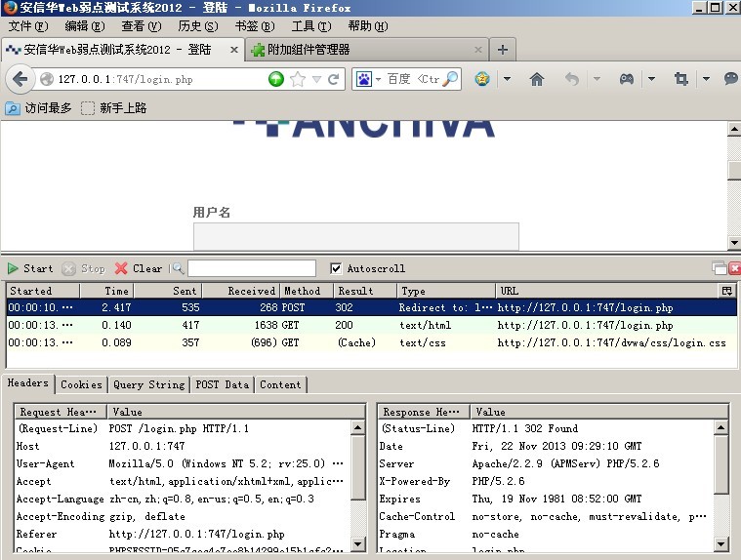
Task: Open dropdown next to undo icon
Action: (x=597, y=79)
